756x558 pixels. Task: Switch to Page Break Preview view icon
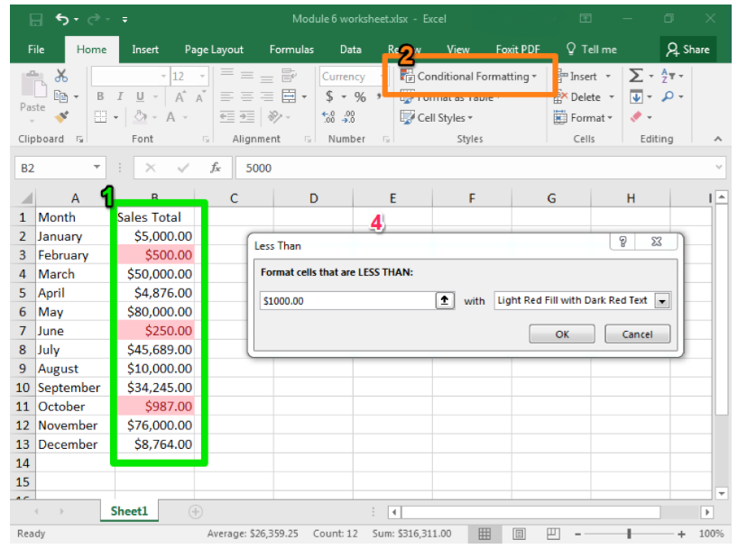pyautogui.click(x=553, y=534)
